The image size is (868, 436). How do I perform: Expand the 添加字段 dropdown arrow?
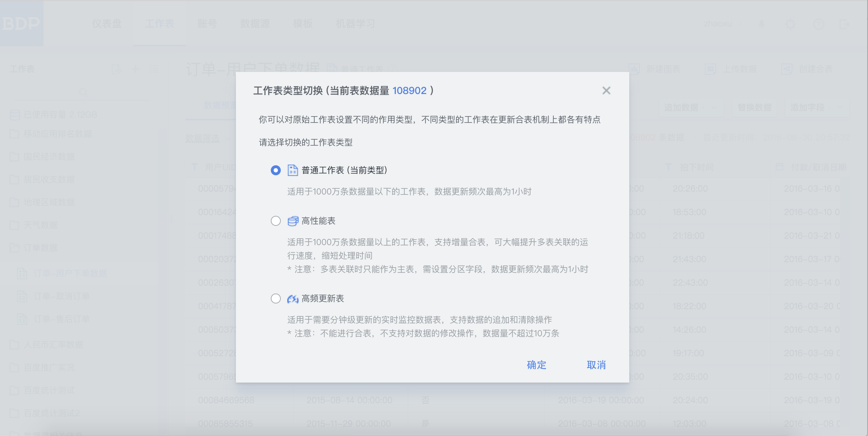840,108
